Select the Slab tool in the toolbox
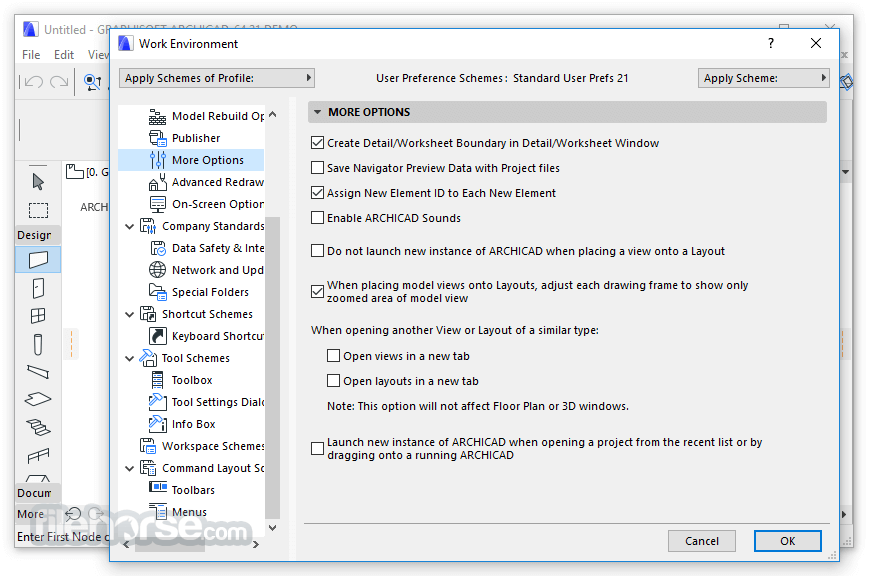 click(38, 399)
